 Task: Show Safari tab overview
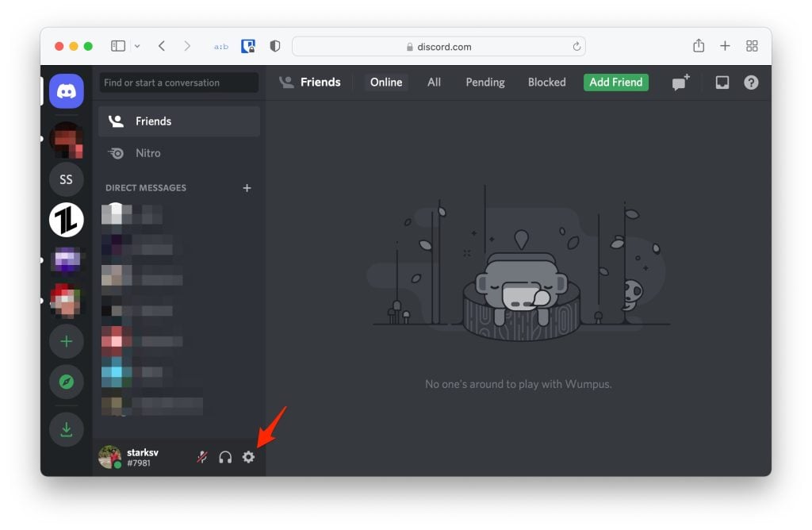[x=752, y=46]
